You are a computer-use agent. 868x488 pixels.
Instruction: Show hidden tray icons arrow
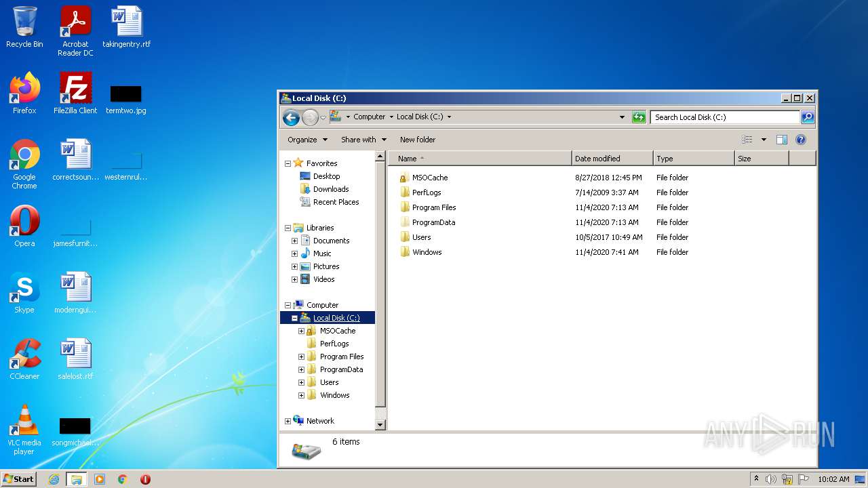tap(756, 479)
